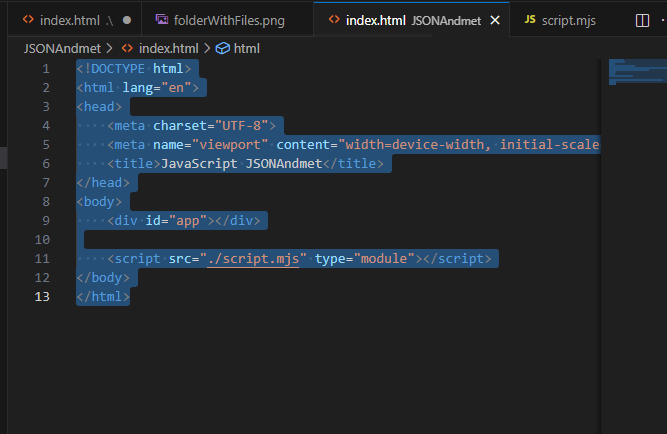Click the image file icon on folderWithFiles.png tab
Image resolution: width=667 pixels, height=434 pixels.
pyautogui.click(x=162, y=19)
